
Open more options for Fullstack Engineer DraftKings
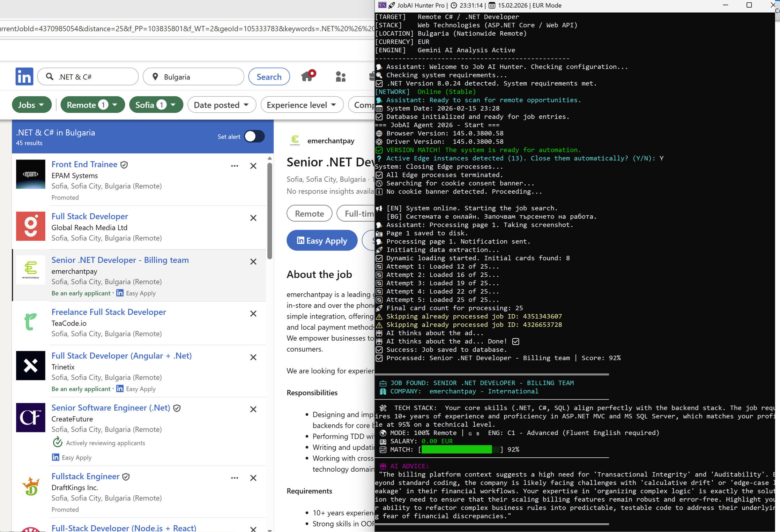[x=235, y=478]
